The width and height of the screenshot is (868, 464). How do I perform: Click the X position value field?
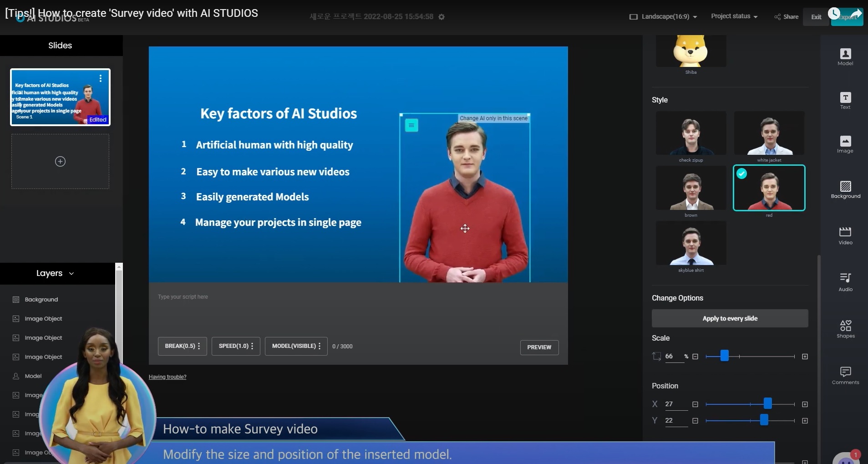[676, 404]
